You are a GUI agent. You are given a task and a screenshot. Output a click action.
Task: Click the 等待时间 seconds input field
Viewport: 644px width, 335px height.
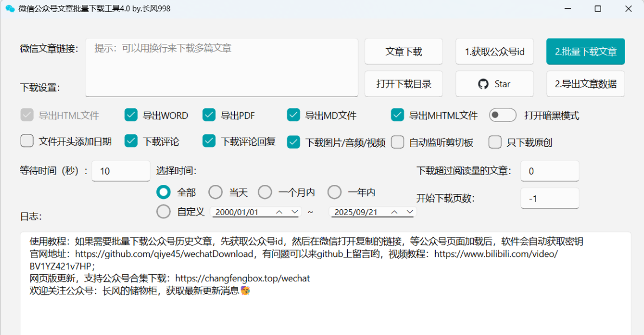coord(120,171)
